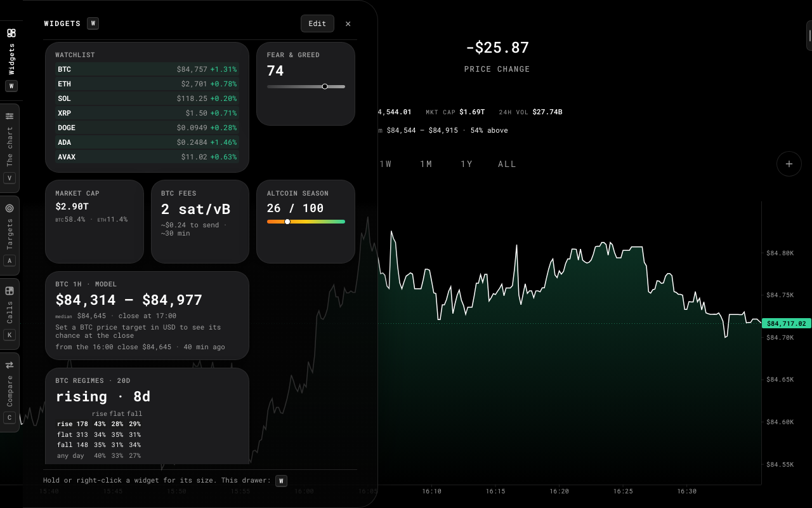Click the Market Cap $2.90T widget
Viewport: 812px width, 508px height.
coord(95,222)
